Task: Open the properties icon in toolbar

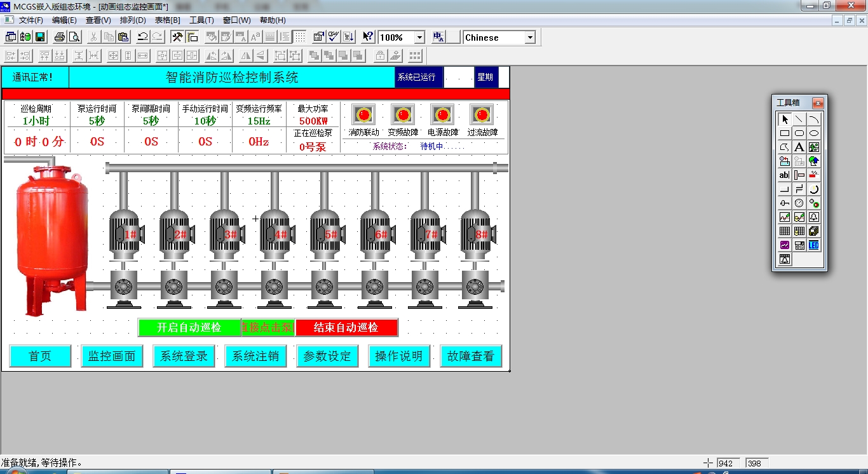Action: pos(319,37)
